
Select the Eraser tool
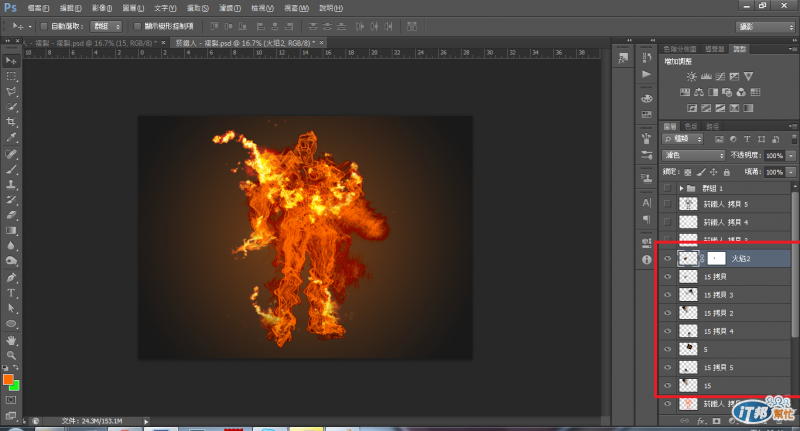tap(11, 215)
